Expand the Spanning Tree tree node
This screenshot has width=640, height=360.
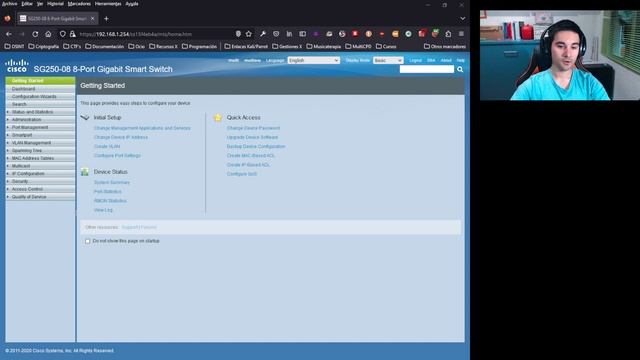[8, 151]
